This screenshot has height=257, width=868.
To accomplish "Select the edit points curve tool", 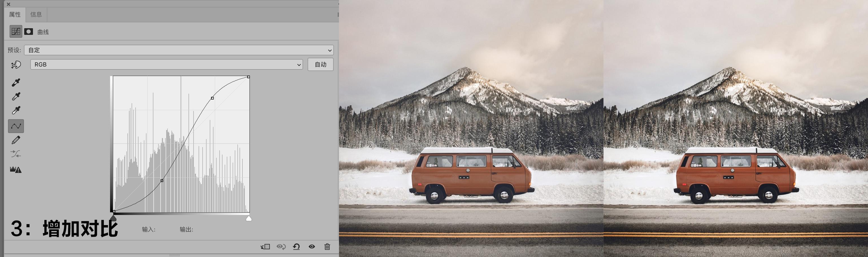I will point(16,126).
